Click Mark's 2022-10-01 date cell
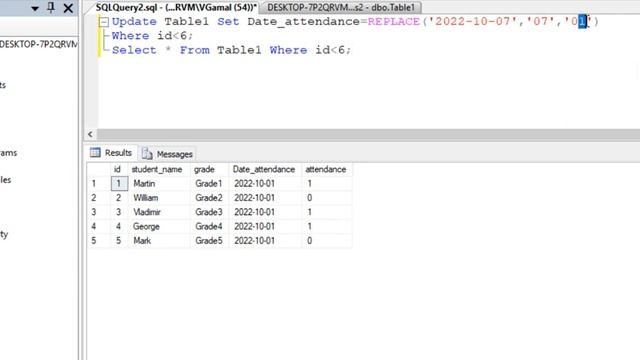The height and width of the screenshot is (360, 640). (x=265, y=240)
